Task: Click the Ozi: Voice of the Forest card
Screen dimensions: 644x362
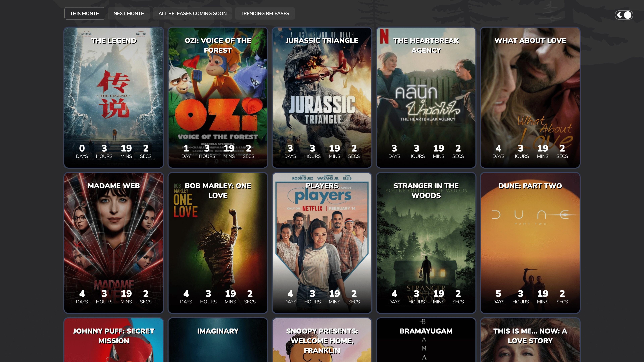Action: (218, 97)
